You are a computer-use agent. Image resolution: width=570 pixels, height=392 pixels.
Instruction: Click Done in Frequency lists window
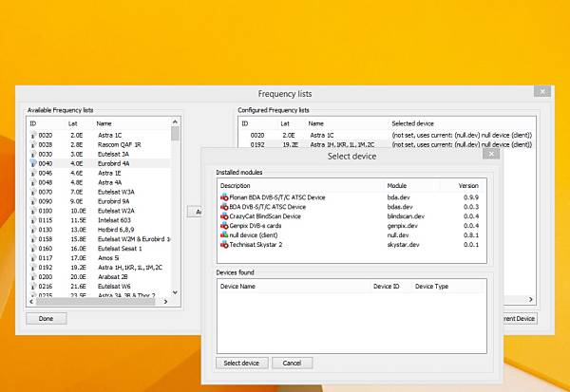click(x=47, y=319)
